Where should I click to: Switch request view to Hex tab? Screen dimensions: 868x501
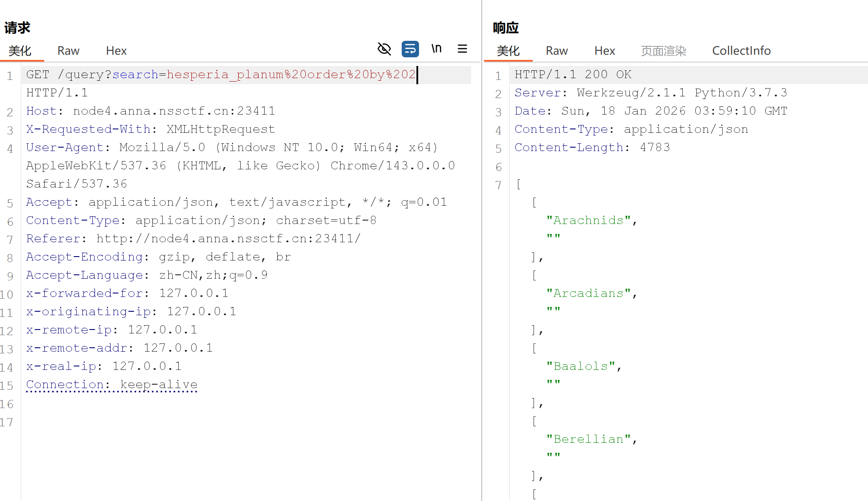[116, 51]
